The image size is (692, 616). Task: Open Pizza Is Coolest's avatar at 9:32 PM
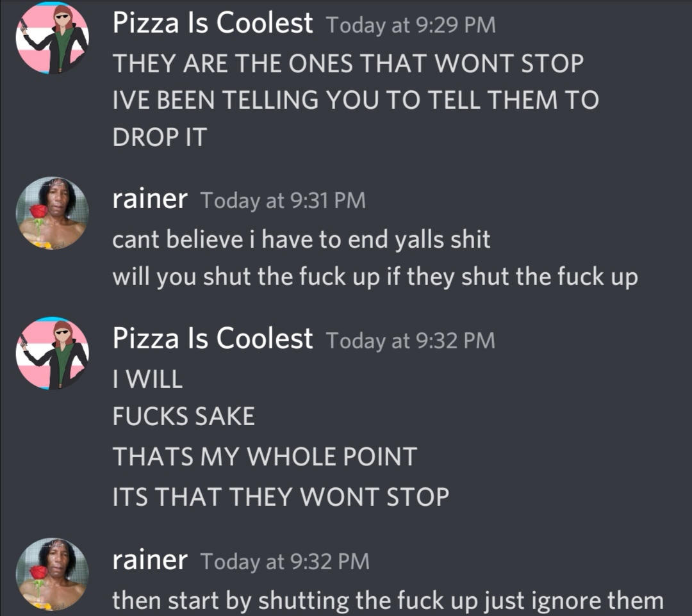[52, 353]
